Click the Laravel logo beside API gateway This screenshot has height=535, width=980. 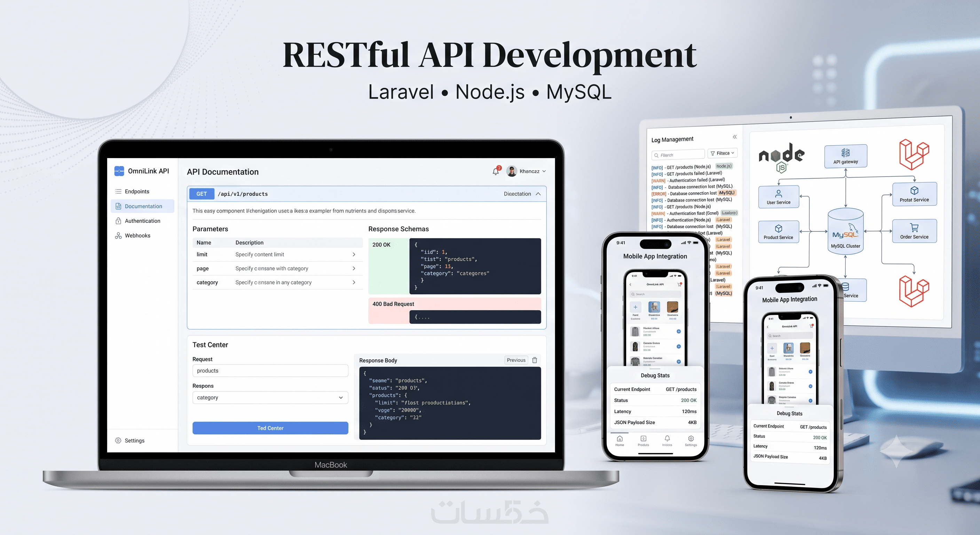pos(914,154)
